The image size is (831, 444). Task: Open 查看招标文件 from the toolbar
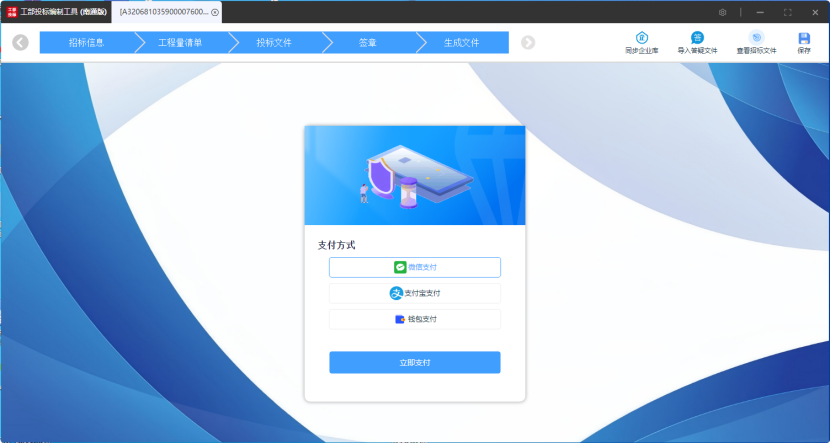[756, 38]
